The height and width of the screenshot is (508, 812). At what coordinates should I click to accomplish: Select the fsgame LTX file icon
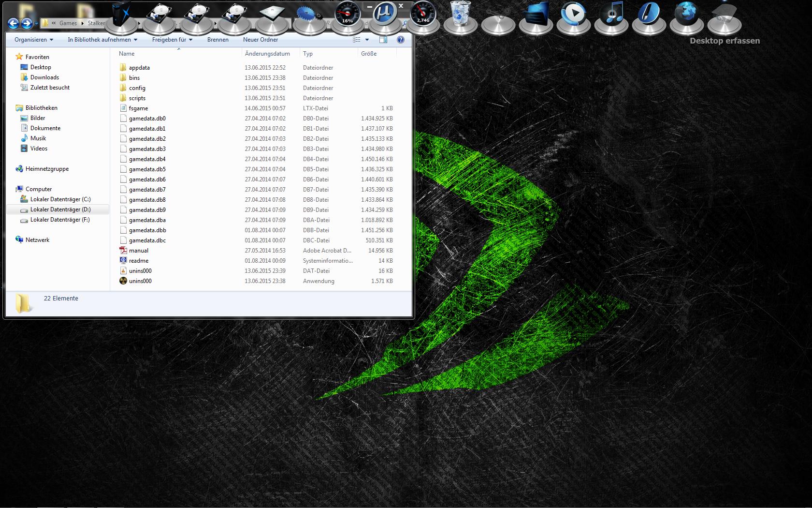coord(123,108)
